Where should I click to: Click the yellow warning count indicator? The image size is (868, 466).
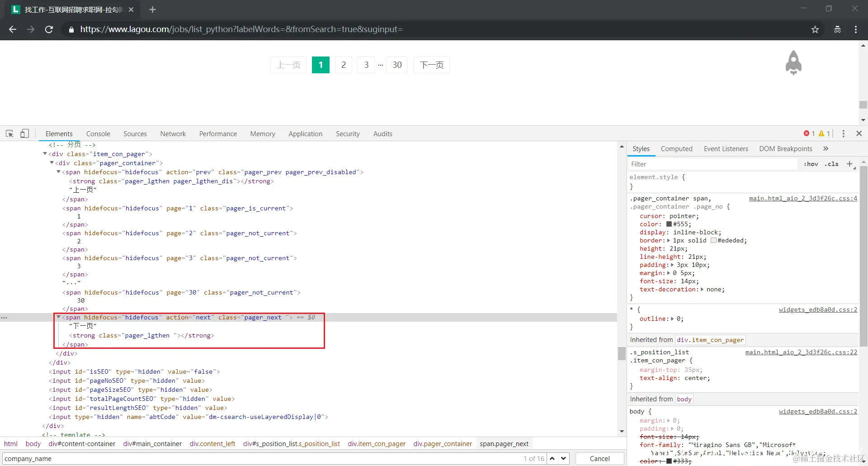pyautogui.click(x=825, y=133)
